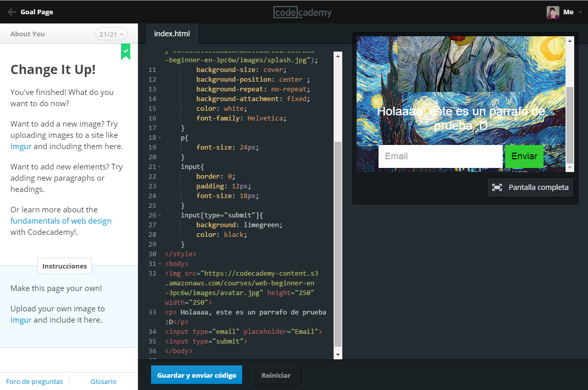Click the 'border: 0;' code line
The width and height of the screenshot is (588, 390).
point(216,177)
